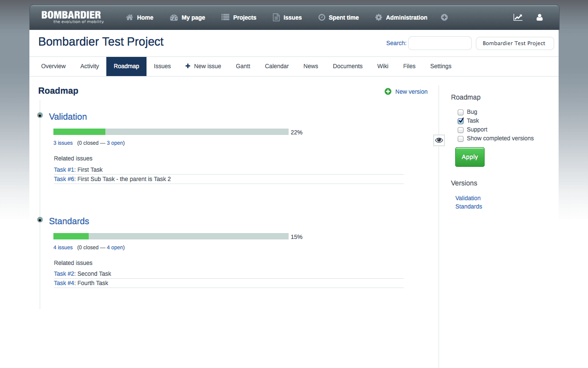Open the Files tab
This screenshot has width=588, height=368.
coord(409,66)
